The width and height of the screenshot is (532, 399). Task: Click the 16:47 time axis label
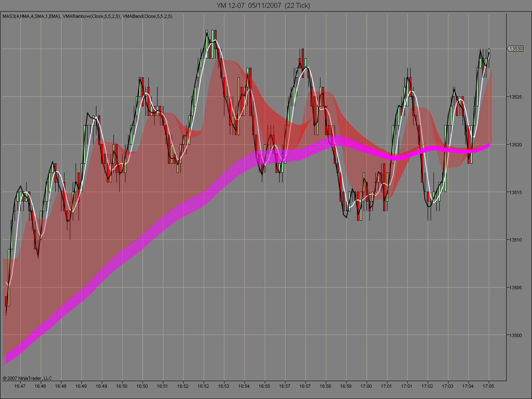click(20, 386)
